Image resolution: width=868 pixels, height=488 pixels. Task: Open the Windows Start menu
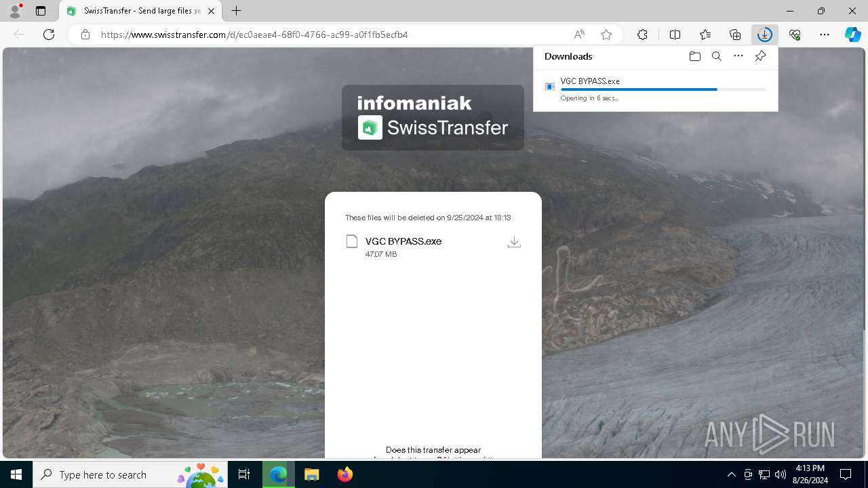coord(16,474)
